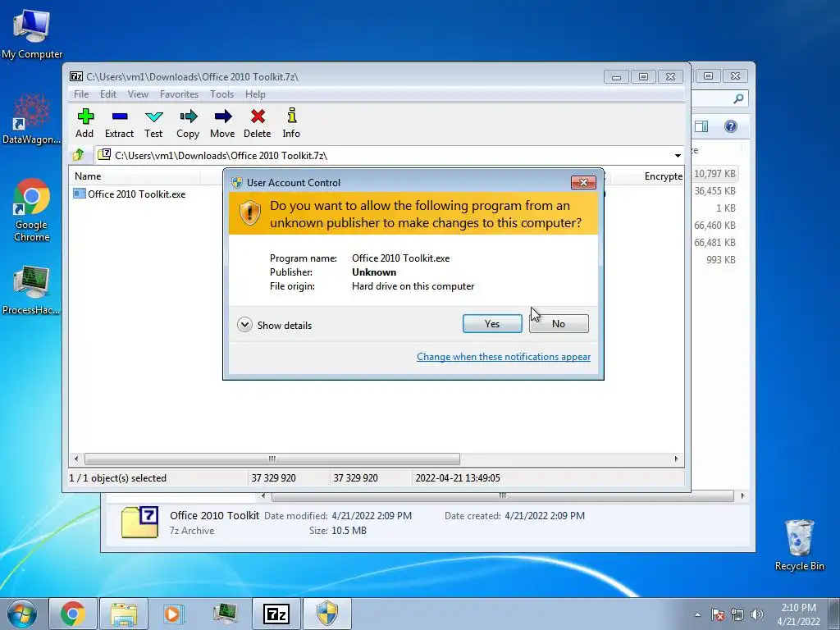Click the network tray icon
840x630 pixels.
[737, 614]
